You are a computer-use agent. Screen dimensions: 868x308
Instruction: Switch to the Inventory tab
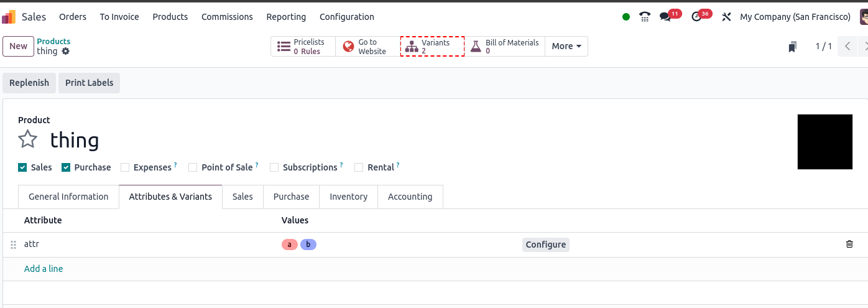pyautogui.click(x=348, y=197)
